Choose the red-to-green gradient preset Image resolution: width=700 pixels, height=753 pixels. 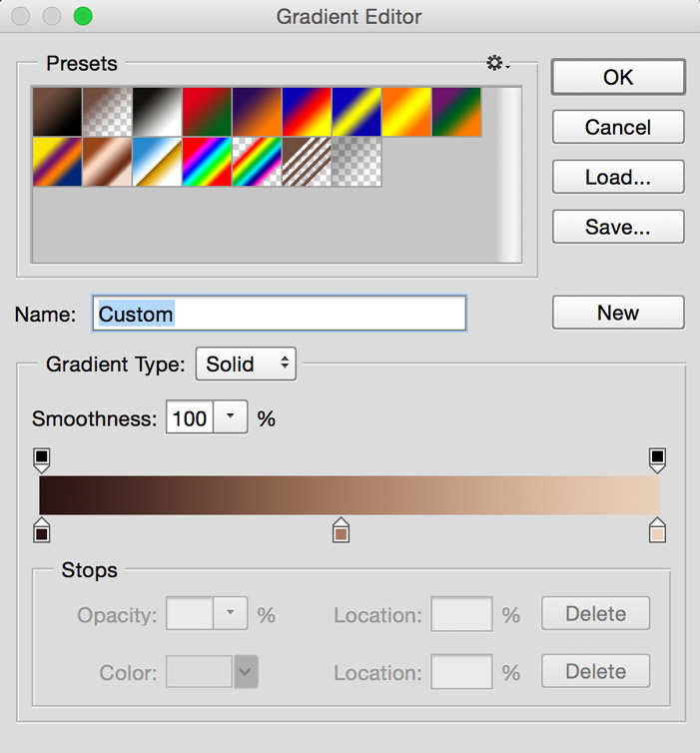(x=207, y=112)
